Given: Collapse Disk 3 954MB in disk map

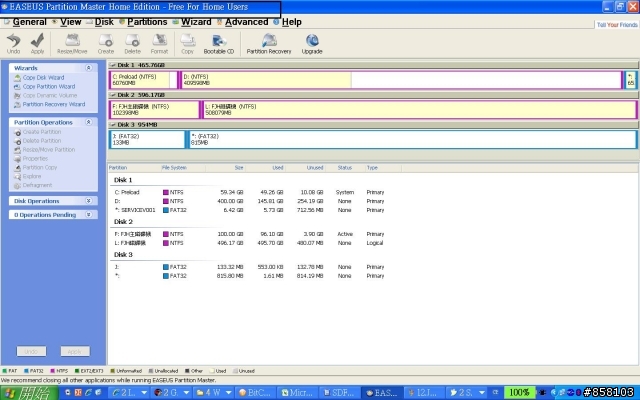Looking at the screenshot, I should pyautogui.click(x=113, y=125).
